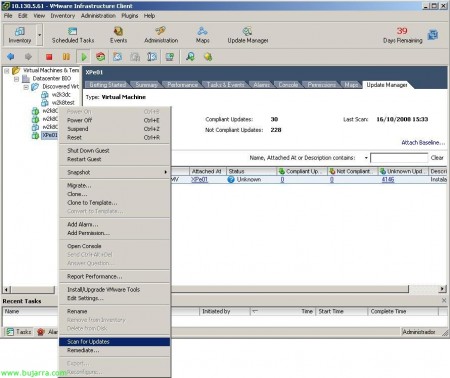Select Power Off from context menu

pyautogui.click(x=115, y=120)
